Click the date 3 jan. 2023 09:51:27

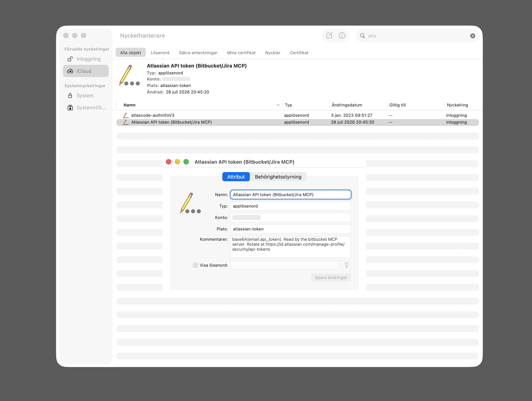click(x=351, y=115)
